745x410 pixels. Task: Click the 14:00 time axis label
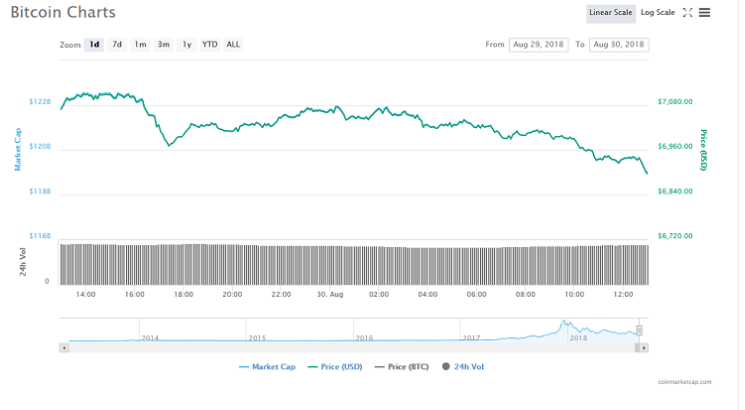86,295
